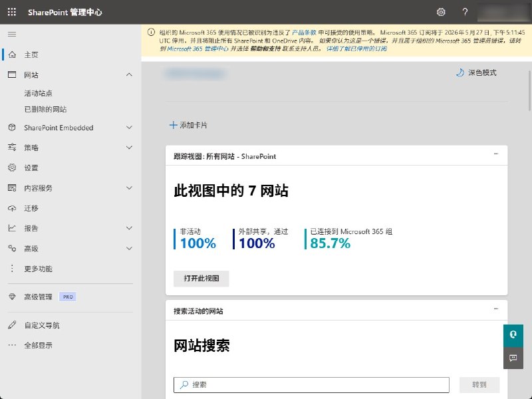Click the plus icon for 添加卡片
This screenshot has width=532, height=399.
click(173, 125)
